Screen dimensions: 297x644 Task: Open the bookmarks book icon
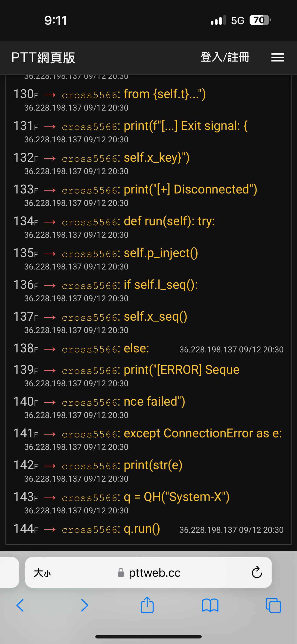210,605
